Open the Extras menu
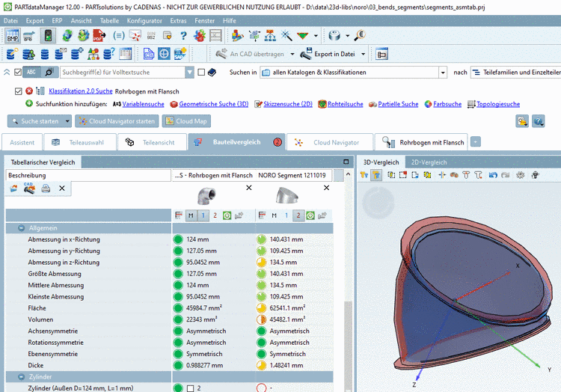This screenshot has width=561, height=392. click(x=178, y=21)
